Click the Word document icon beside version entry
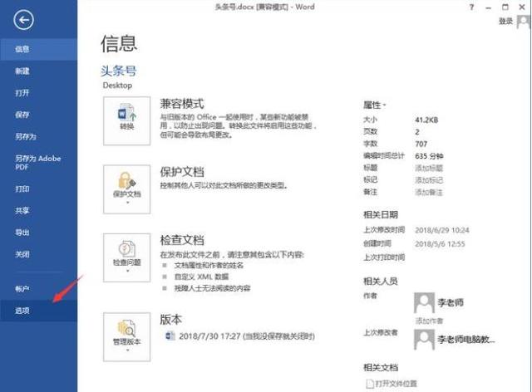The image size is (532, 392). point(170,336)
